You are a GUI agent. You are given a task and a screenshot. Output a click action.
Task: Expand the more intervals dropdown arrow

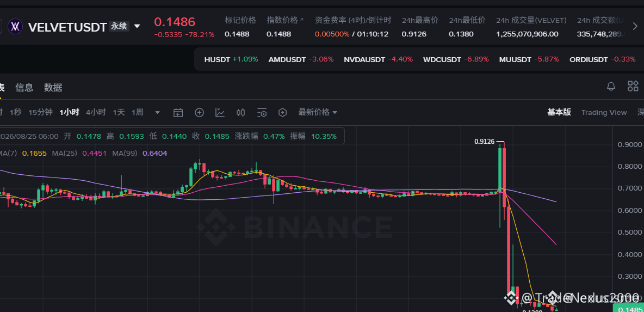[x=157, y=112]
